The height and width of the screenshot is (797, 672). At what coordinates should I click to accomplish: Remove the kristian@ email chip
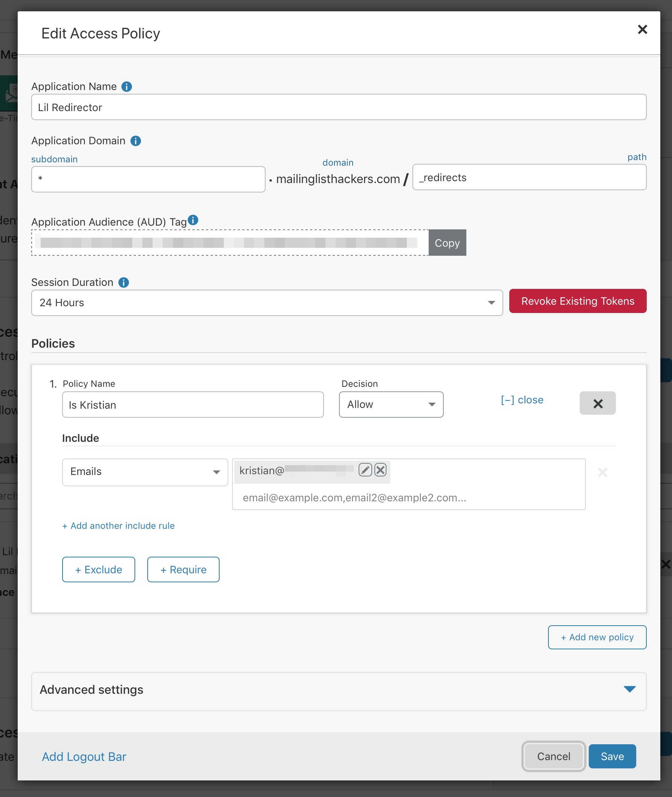(x=380, y=470)
